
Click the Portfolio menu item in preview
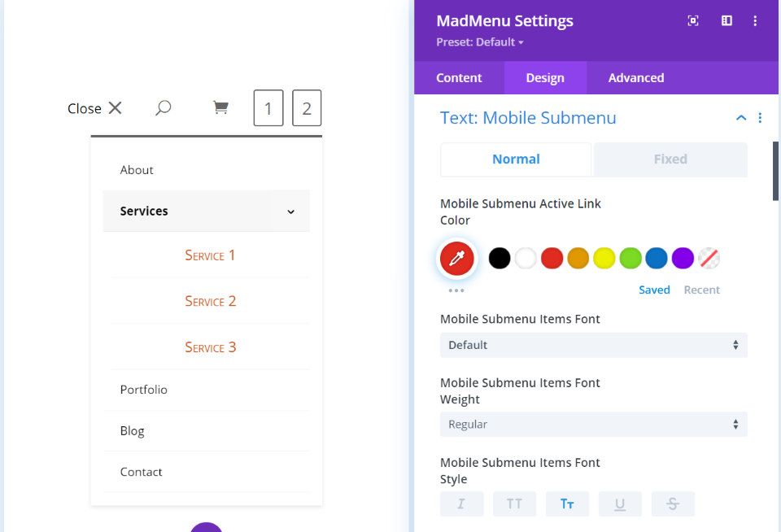pos(144,390)
